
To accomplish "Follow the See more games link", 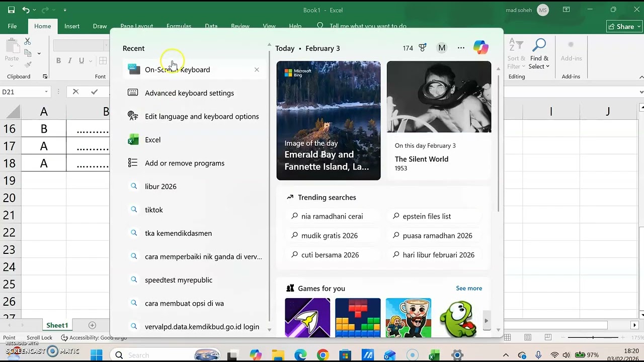I will (469, 288).
